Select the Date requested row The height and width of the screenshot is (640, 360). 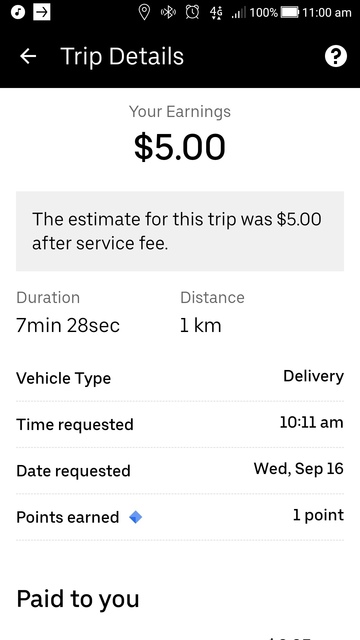[180, 470]
